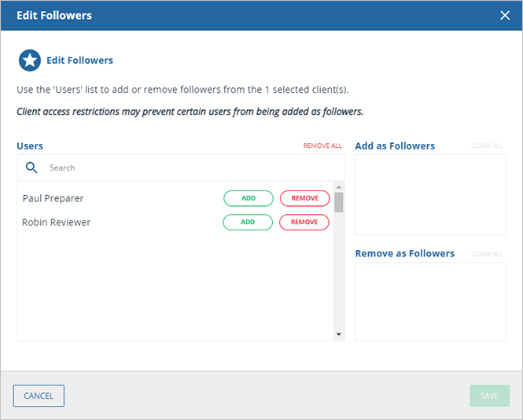
Task: Click the Add as Followers list box
Action: click(430, 194)
